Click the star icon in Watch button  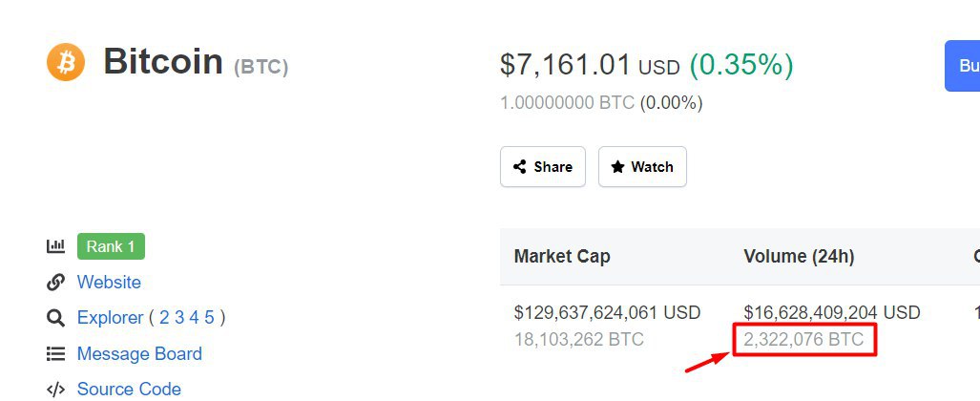tap(618, 167)
